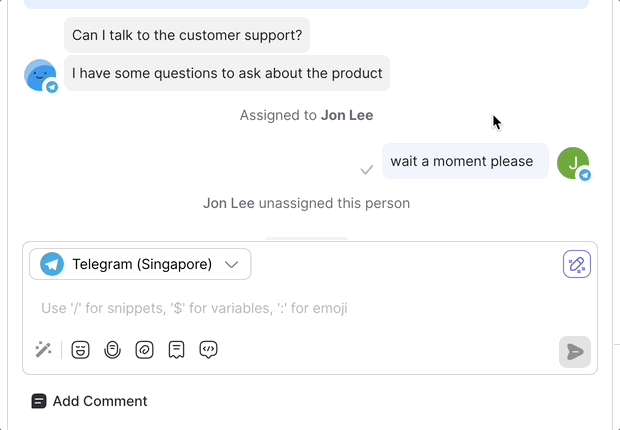Click the agent's green J avatar
The width and height of the screenshot is (620, 430).
pyautogui.click(x=572, y=162)
